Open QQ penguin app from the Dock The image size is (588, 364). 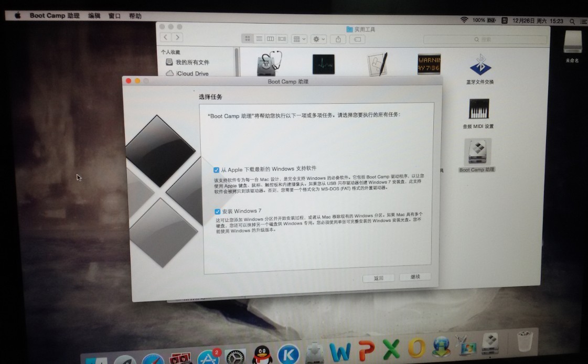tap(262, 355)
